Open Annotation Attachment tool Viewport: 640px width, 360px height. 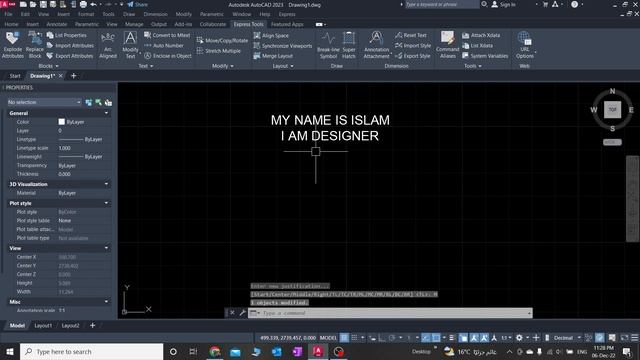[x=376, y=45]
